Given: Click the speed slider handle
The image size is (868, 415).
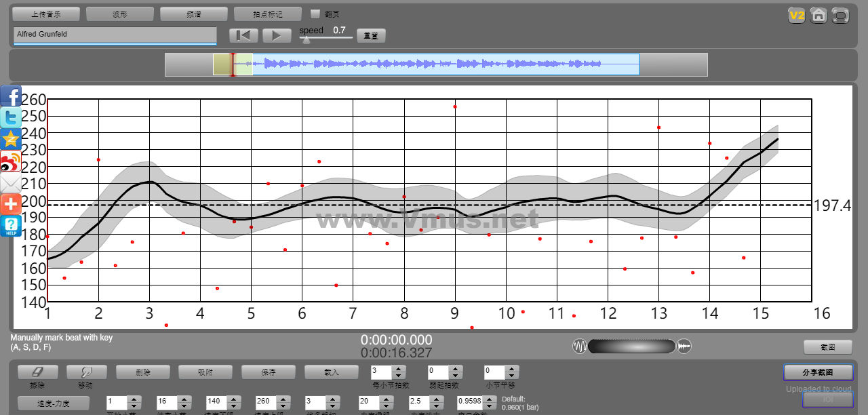Looking at the screenshot, I should pyautogui.click(x=307, y=40).
